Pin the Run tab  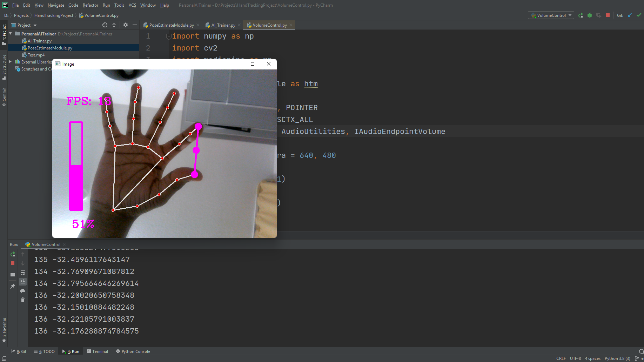[x=13, y=286]
